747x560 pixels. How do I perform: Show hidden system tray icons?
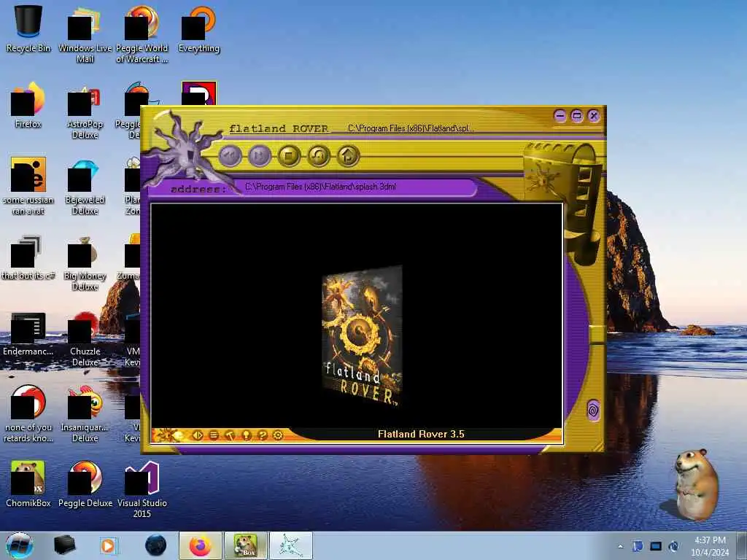[x=620, y=547]
